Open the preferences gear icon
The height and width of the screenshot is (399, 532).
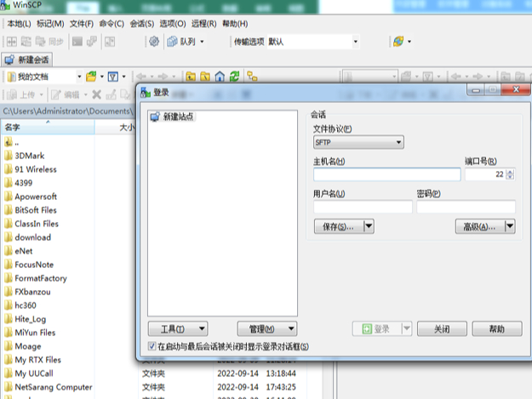coord(154,42)
